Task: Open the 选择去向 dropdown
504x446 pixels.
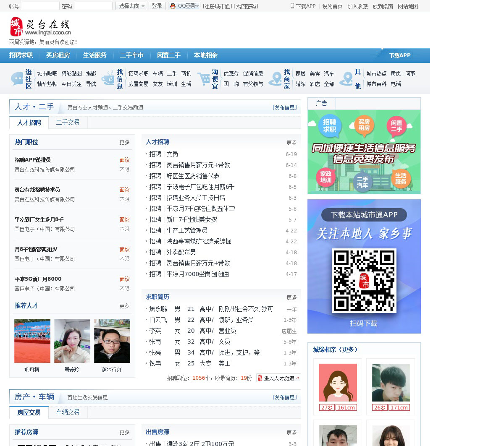Action: (x=131, y=6)
